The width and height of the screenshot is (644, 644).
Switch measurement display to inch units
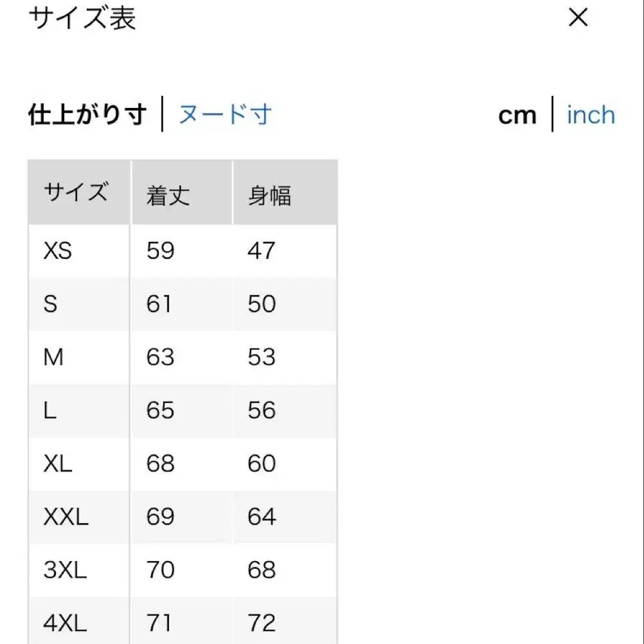590,114
